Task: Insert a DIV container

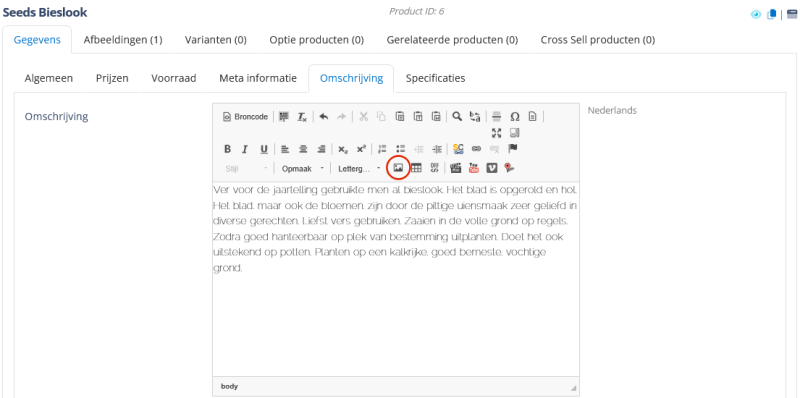Action: coord(434,168)
